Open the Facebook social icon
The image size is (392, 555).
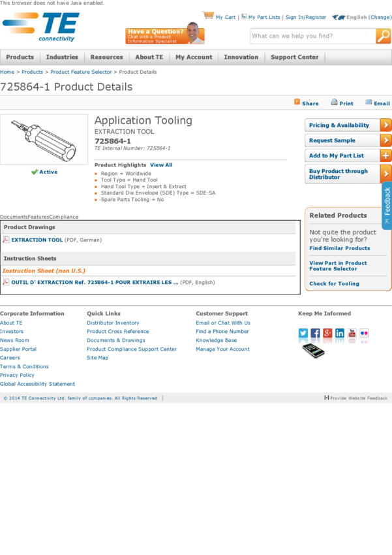[x=316, y=333]
